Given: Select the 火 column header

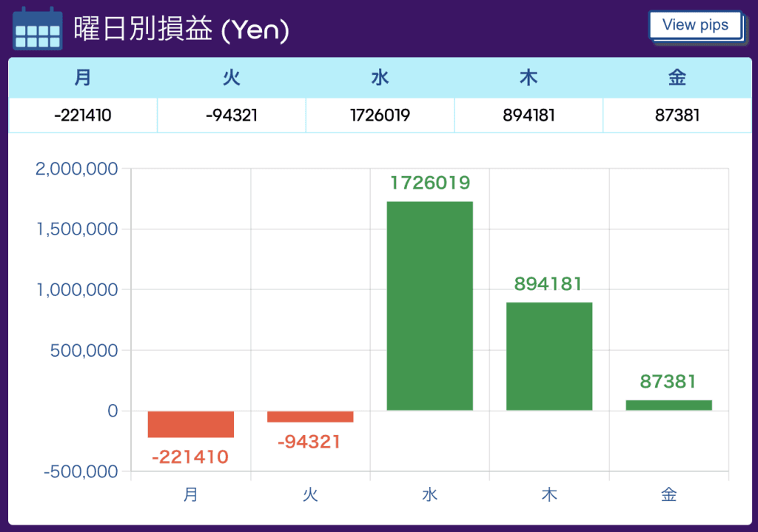Looking at the screenshot, I should [x=232, y=78].
